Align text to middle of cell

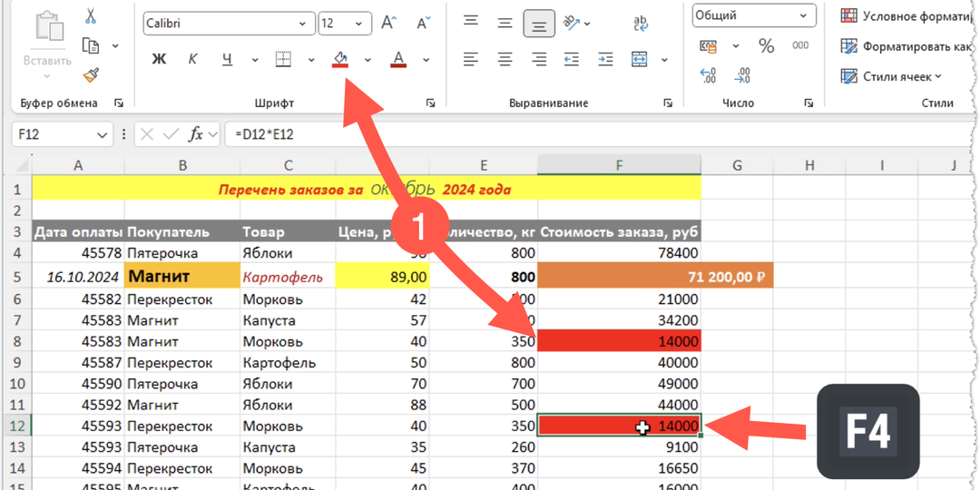coord(505,24)
